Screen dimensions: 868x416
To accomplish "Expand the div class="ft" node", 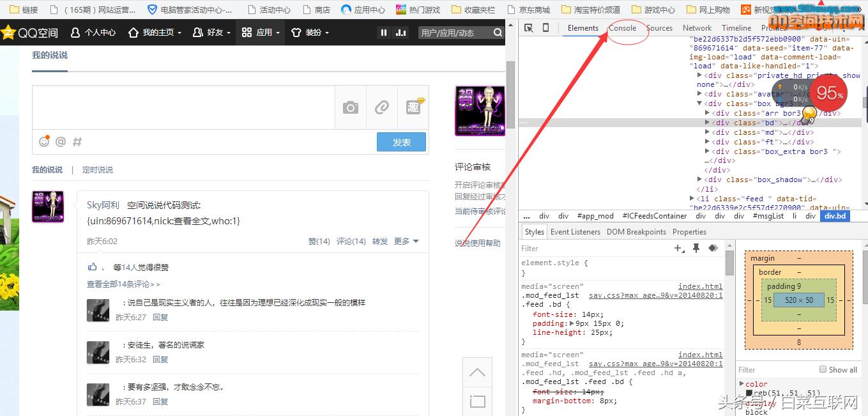I will coord(707,142).
